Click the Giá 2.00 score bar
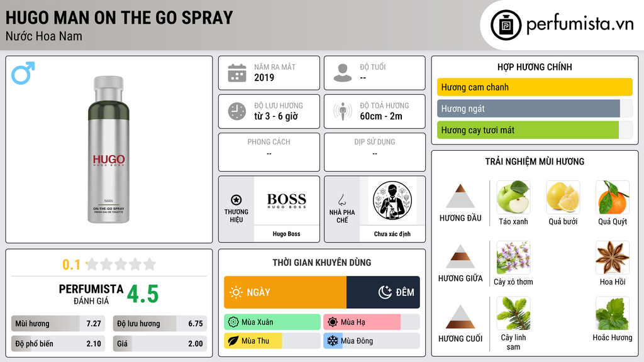 point(160,344)
